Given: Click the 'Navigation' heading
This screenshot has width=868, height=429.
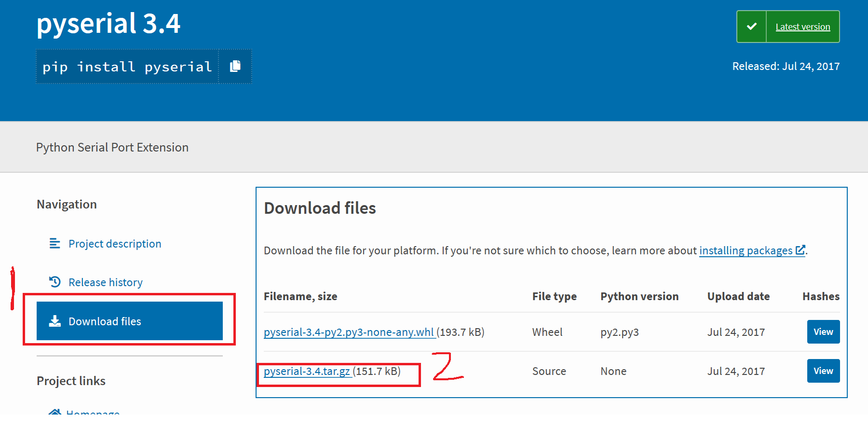Looking at the screenshot, I should pyautogui.click(x=67, y=204).
